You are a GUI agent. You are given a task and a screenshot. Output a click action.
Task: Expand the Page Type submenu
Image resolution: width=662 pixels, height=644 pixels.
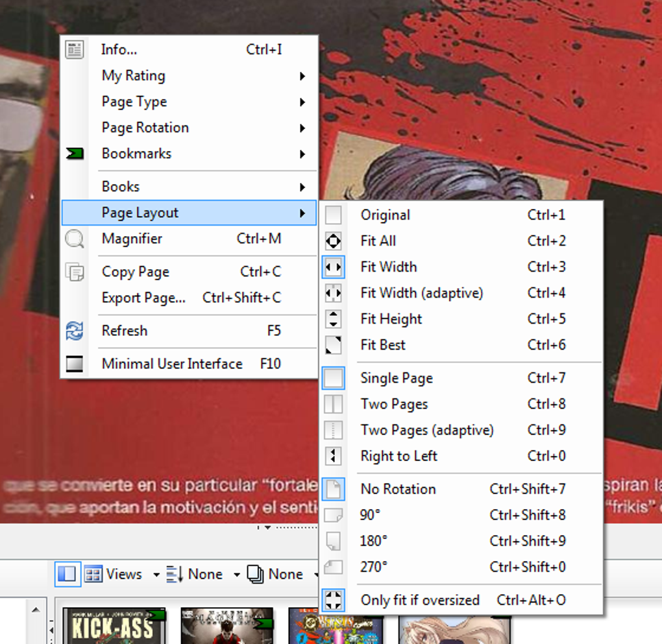189,102
